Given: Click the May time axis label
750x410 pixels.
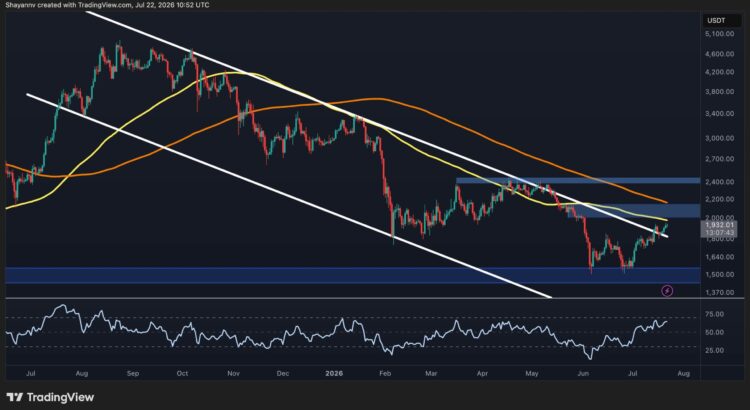Looking at the screenshot, I should 531,374.
